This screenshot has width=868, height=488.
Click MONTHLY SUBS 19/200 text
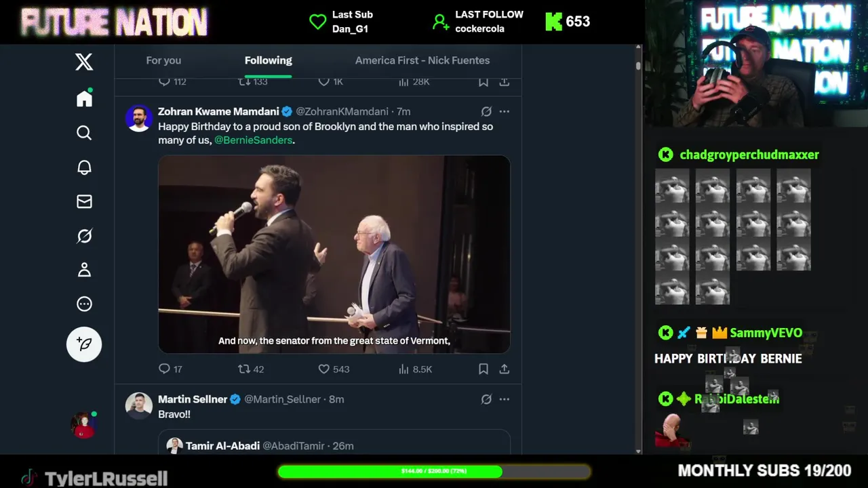[764, 470]
